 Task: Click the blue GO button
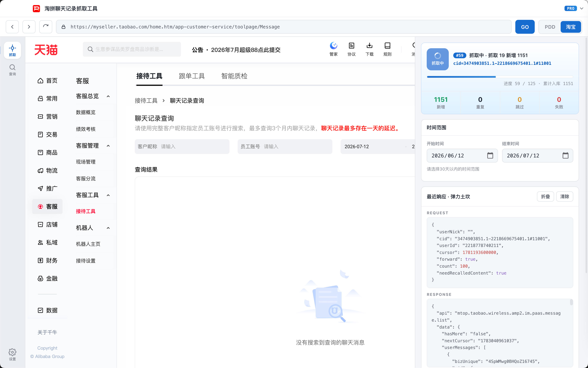tap(525, 27)
